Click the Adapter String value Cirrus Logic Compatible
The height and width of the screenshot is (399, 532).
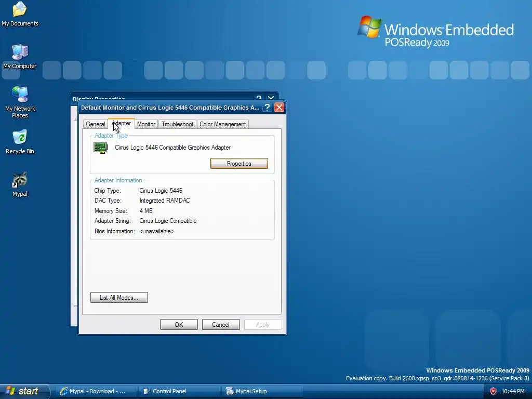click(168, 221)
